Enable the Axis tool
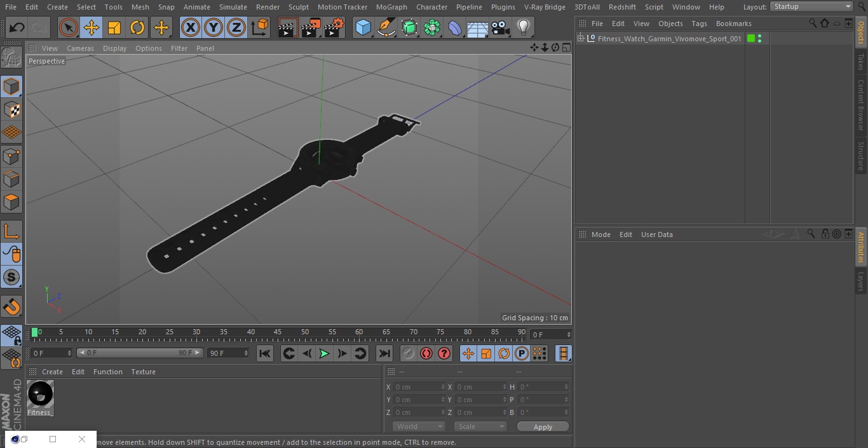Image resolution: width=868 pixels, height=448 pixels. (11, 231)
